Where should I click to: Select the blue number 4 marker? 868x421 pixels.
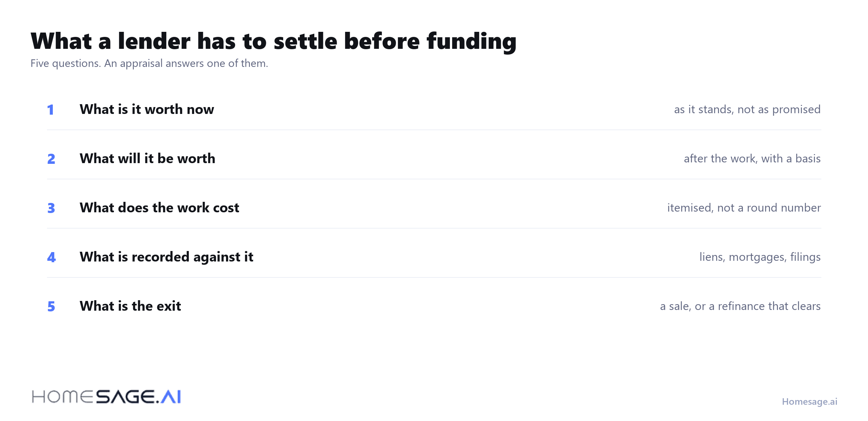pos(51,257)
